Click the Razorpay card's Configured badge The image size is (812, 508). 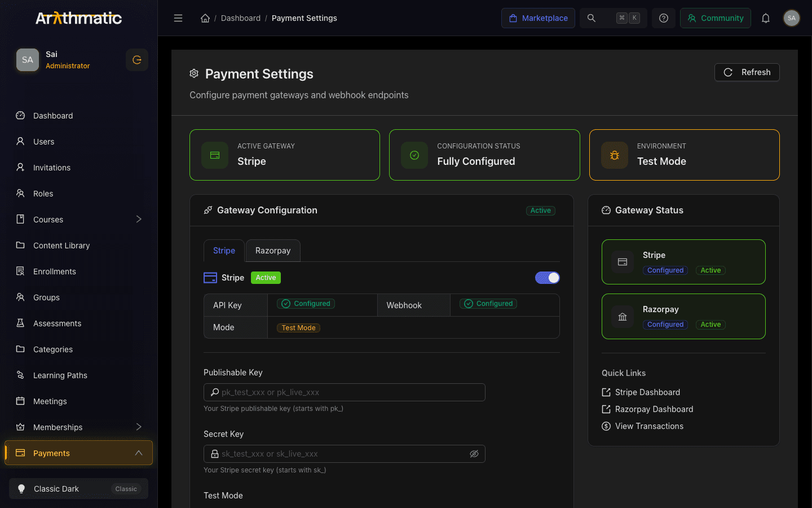[x=665, y=325]
